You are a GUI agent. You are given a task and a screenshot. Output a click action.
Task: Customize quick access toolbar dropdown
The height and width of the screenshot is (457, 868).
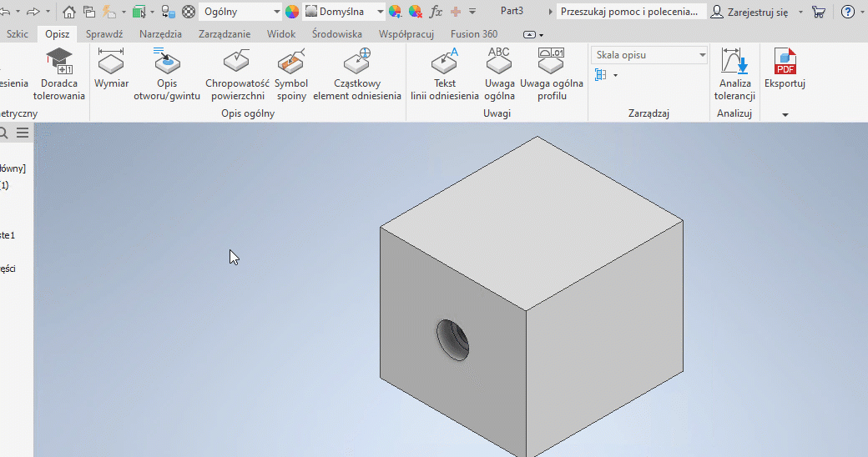pyautogui.click(x=472, y=11)
